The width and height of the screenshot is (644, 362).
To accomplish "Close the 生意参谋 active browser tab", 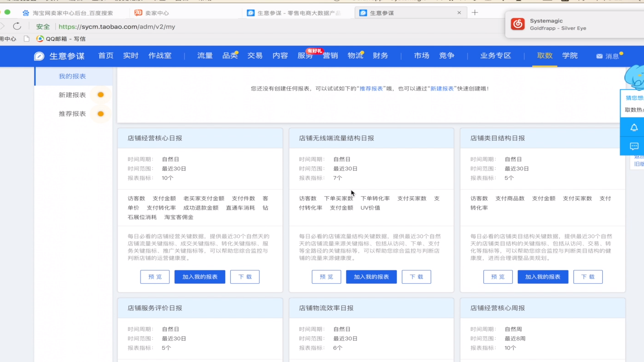I will point(459,13).
